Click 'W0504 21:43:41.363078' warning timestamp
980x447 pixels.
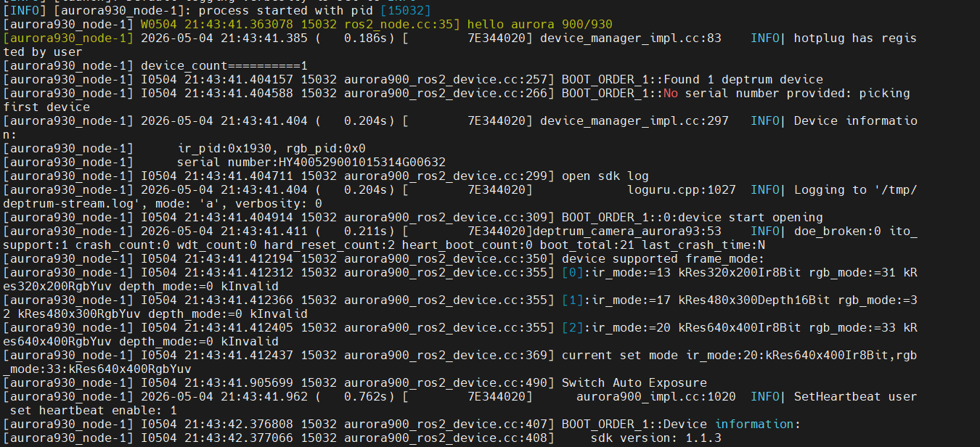217,24
